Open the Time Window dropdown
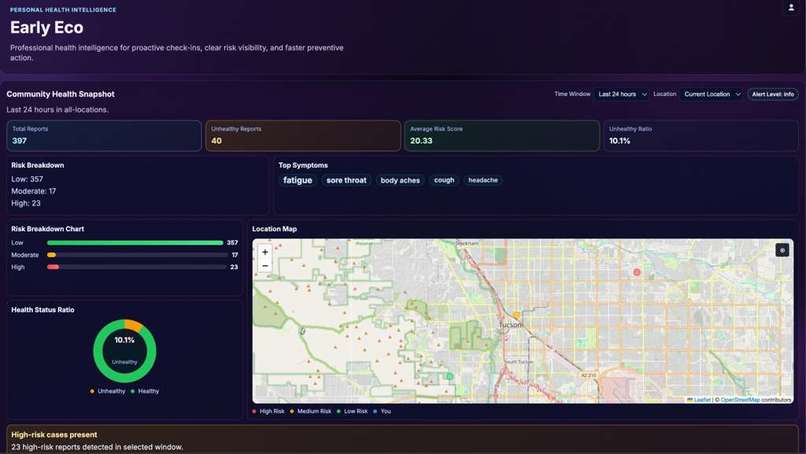Screen dimensions: 806x454 click(622, 94)
